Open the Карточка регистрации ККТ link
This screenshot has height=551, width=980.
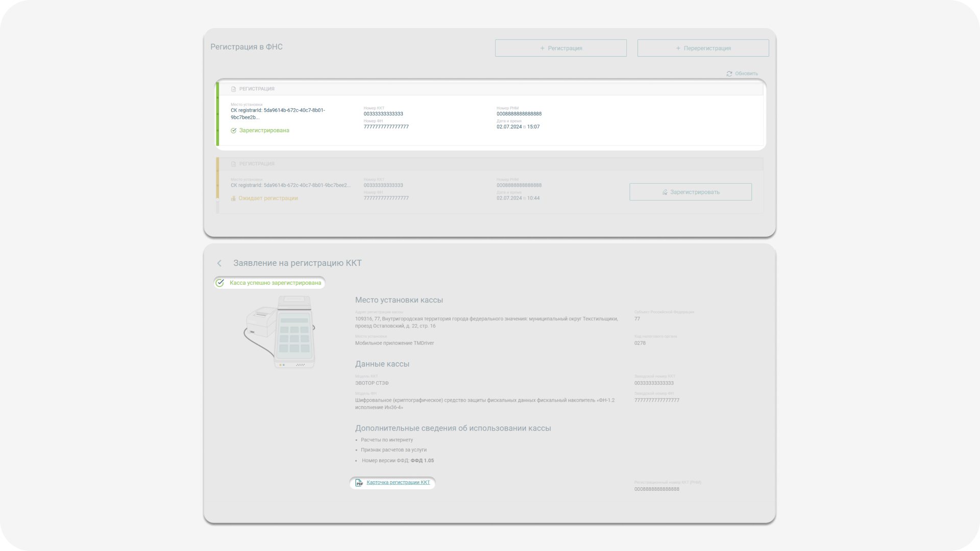point(398,483)
